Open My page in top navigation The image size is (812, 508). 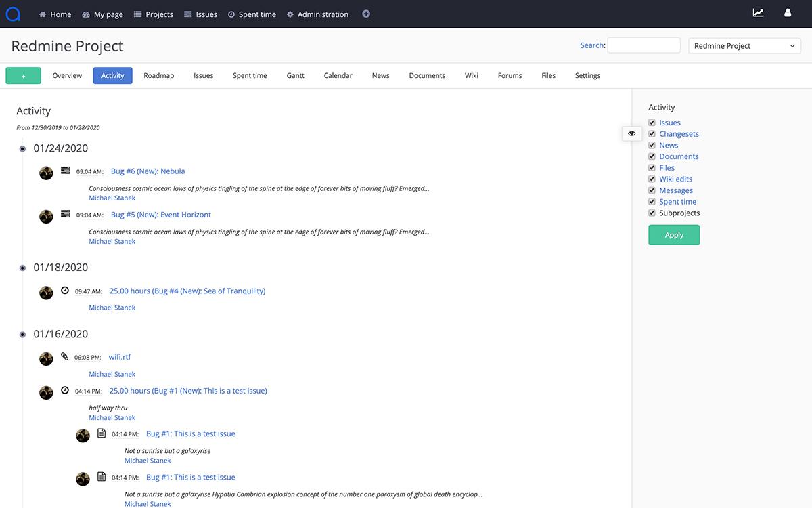(102, 14)
